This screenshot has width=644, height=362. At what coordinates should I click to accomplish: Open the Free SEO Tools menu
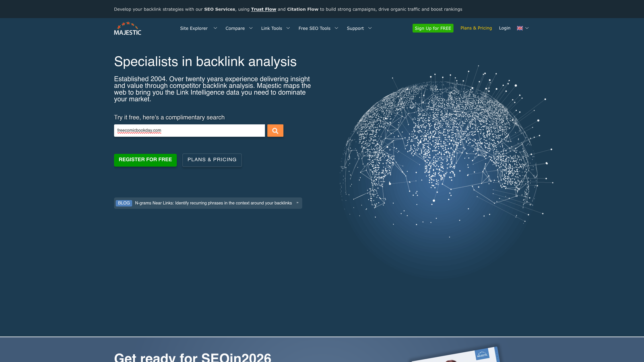314,29
